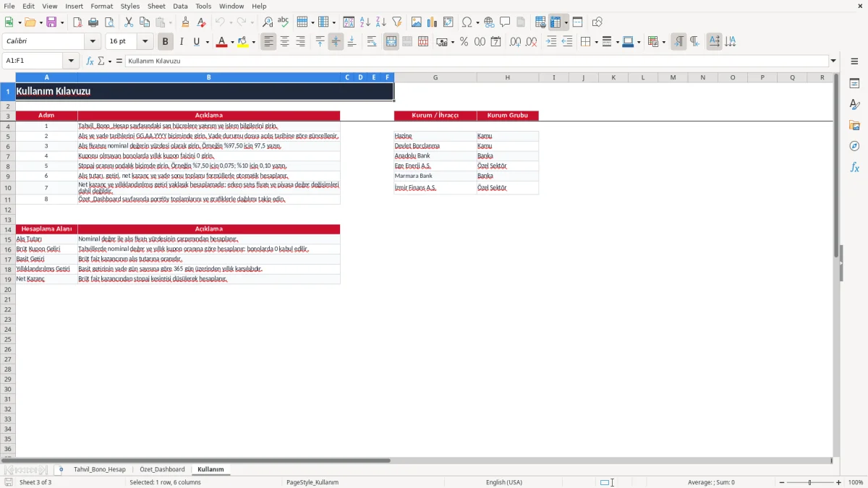This screenshot has width=868, height=488.
Task: Open the sidebar Navigator
Action: click(854, 147)
